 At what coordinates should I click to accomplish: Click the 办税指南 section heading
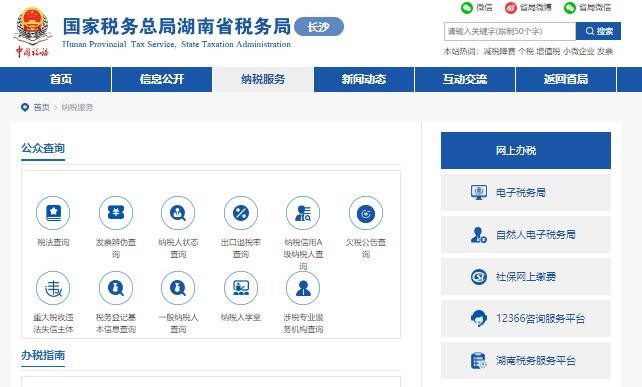[x=43, y=355]
